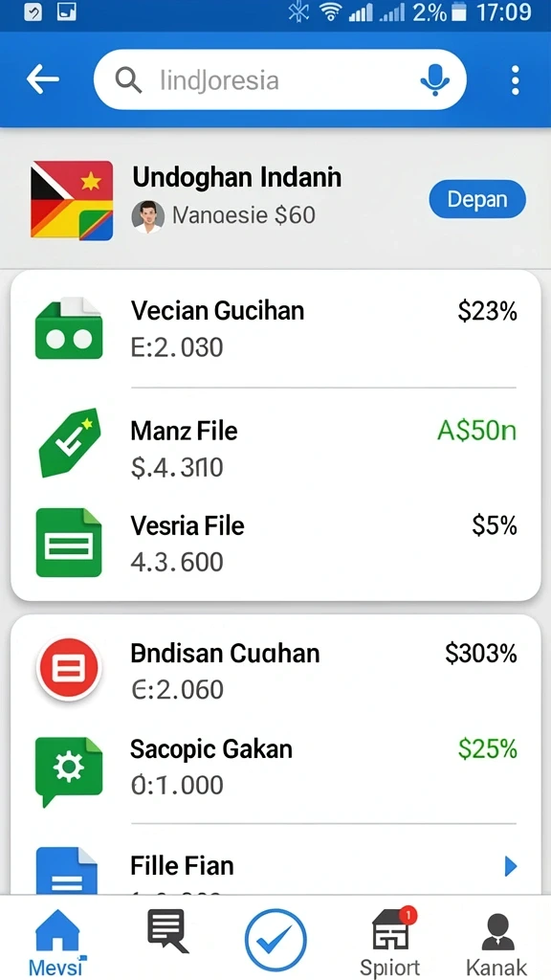This screenshot has width=551, height=980.
Task: Expand Fille Fian with the blue arrow
Action: coord(511,866)
